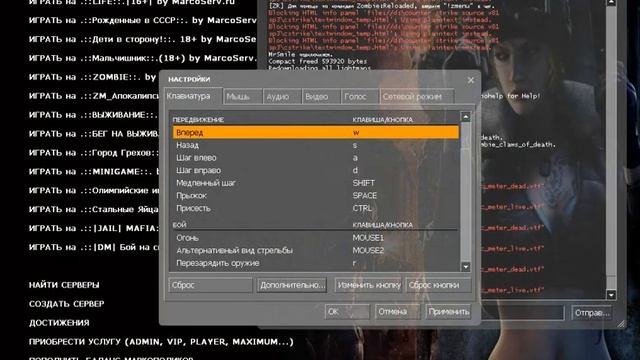This screenshot has width=640, height=360.
Task: Play on БЕГ НА ВЫЖИВАНИЕ server
Action: (93, 133)
